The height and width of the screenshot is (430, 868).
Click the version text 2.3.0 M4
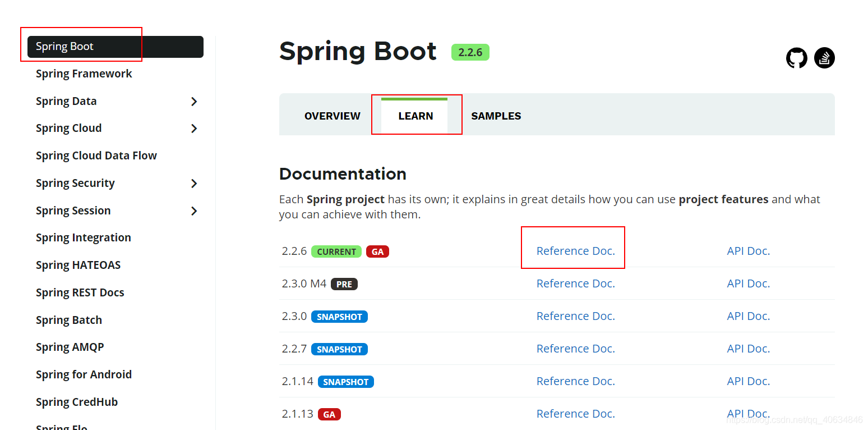[x=304, y=283]
